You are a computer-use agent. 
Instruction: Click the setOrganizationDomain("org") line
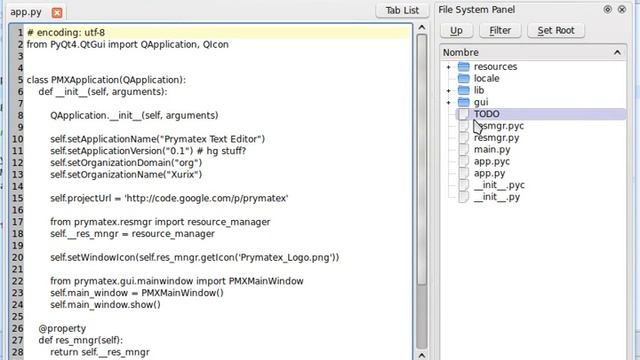click(x=126, y=163)
